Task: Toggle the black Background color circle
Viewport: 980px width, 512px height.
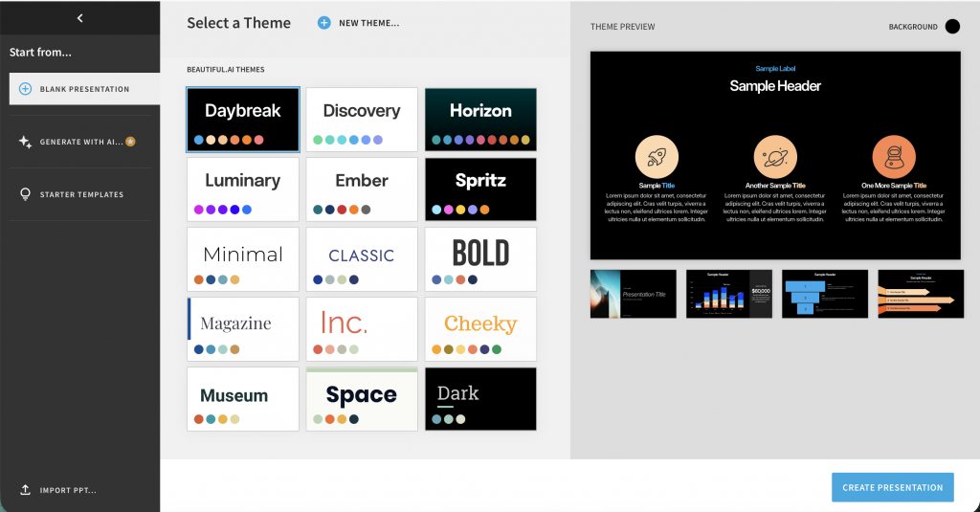Action: tap(952, 26)
